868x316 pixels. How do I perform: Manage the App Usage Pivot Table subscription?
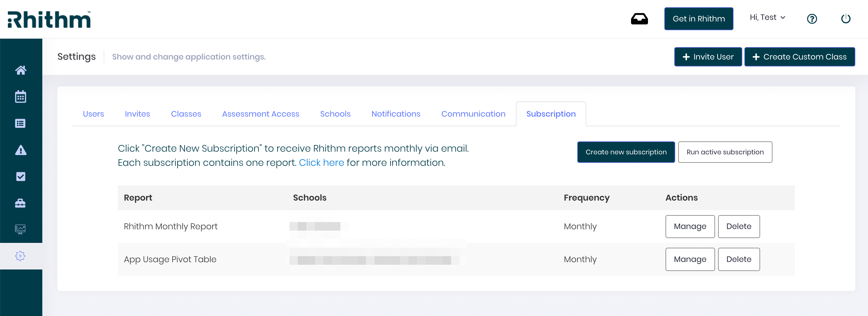(690, 259)
